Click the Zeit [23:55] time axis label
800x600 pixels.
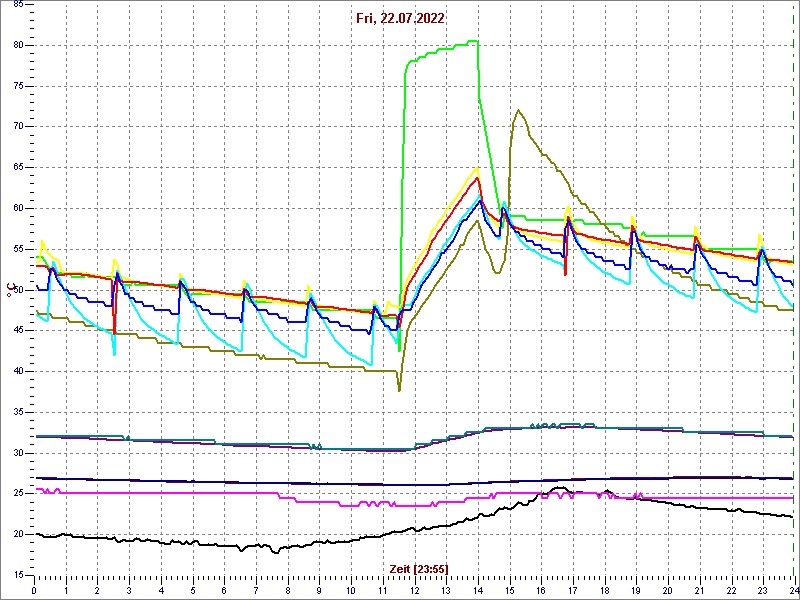(x=418, y=568)
